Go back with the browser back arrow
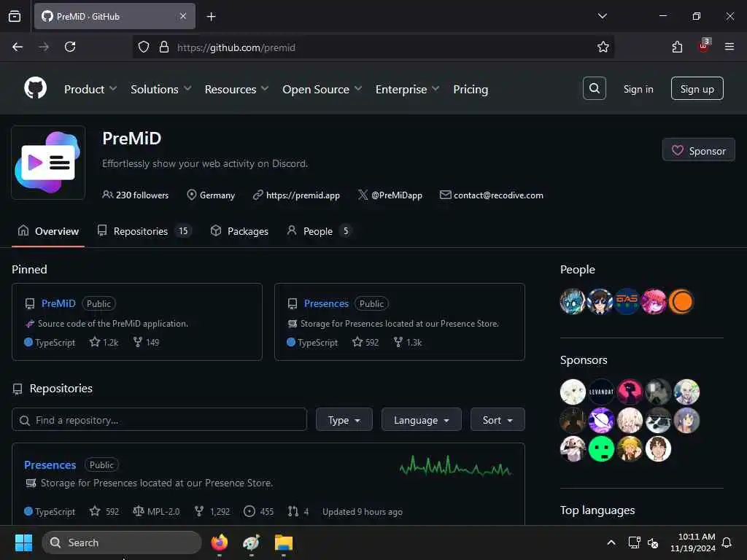747x560 pixels. pyautogui.click(x=18, y=47)
